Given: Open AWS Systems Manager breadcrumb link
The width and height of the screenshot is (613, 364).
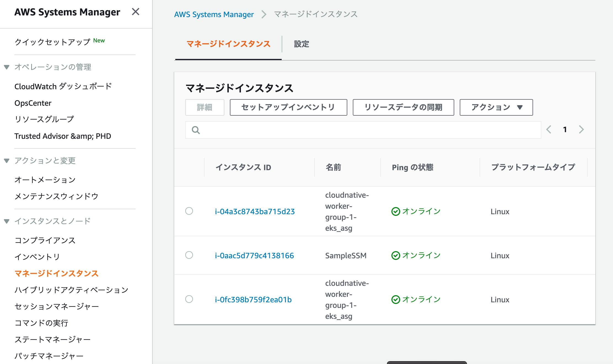Looking at the screenshot, I should [214, 14].
